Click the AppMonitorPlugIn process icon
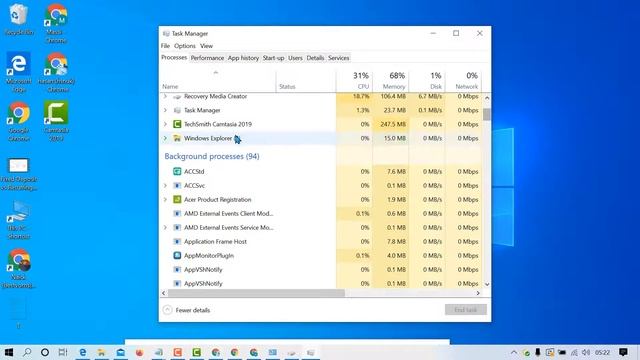 (177, 256)
